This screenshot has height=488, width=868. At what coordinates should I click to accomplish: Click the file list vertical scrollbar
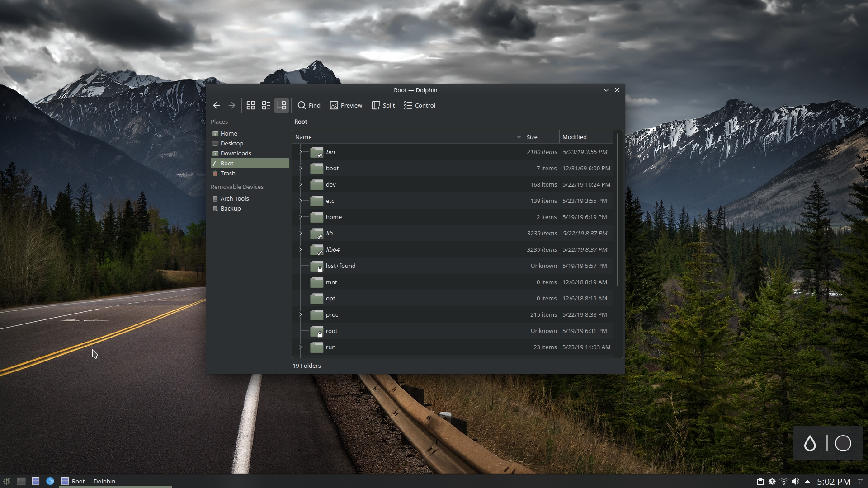618,209
